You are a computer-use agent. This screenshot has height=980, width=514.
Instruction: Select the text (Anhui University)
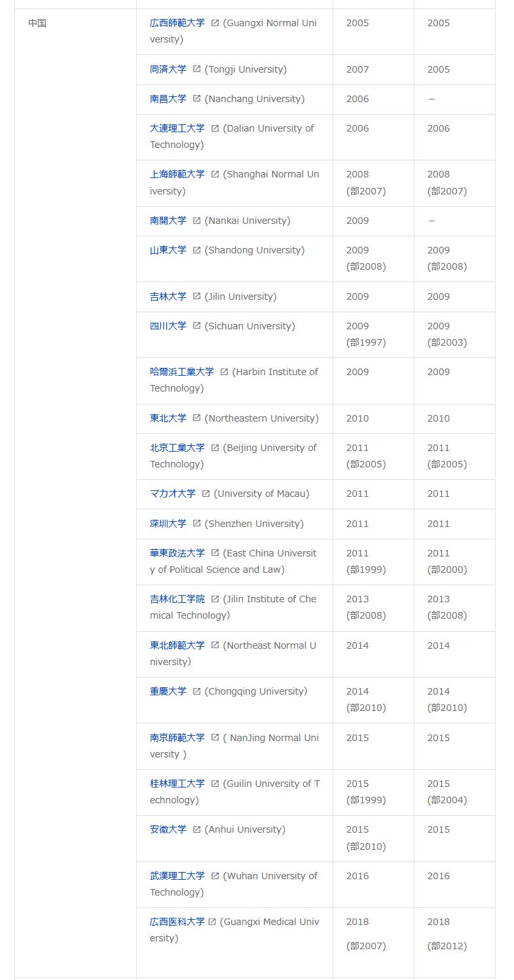246,829
